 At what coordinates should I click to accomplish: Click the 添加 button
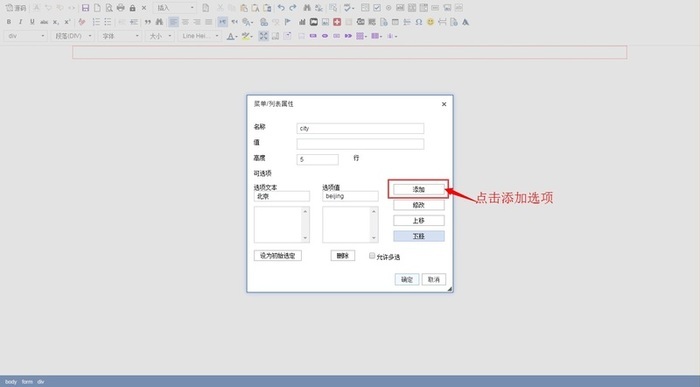point(419,190)
